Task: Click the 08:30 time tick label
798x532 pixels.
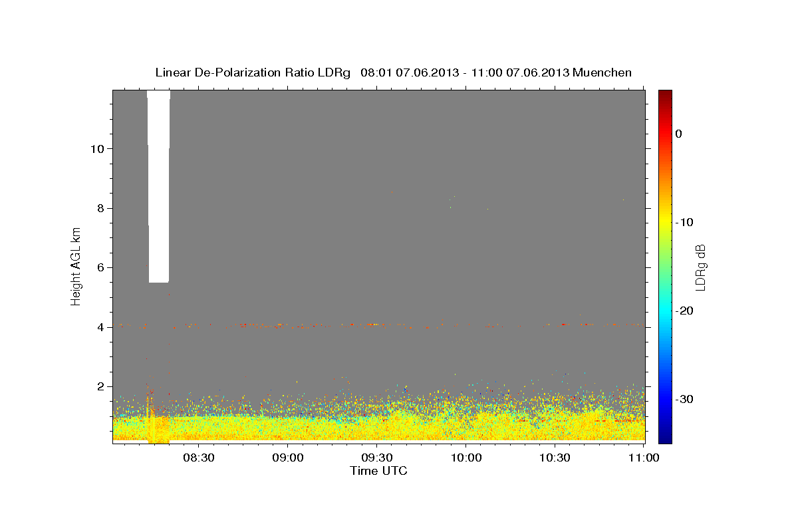Action: [198, 458]
